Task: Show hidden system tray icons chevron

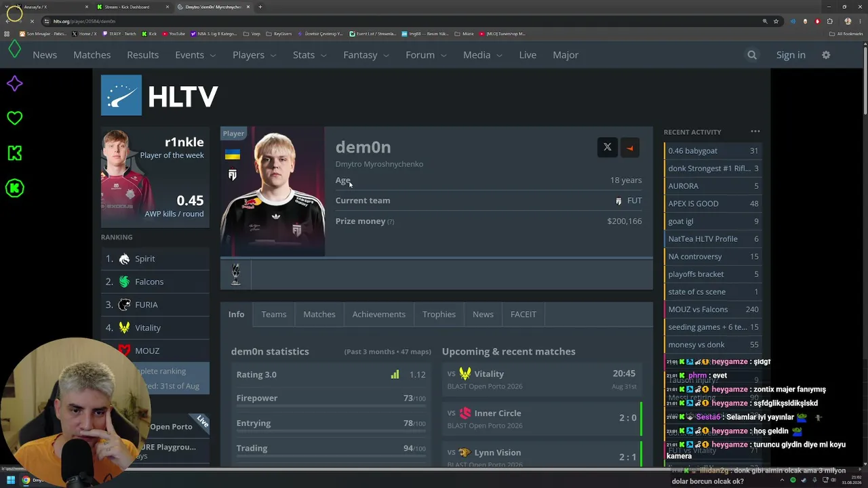Action: [781, 480]
